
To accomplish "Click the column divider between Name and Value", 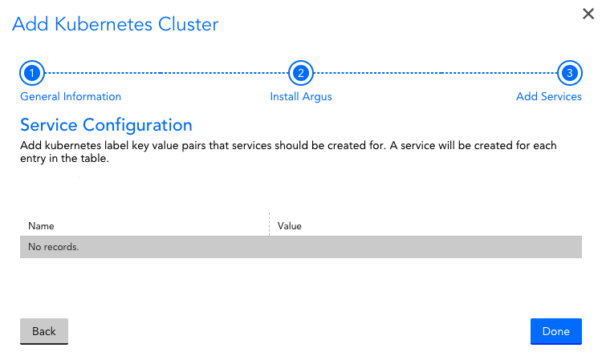I will point(269,224).
